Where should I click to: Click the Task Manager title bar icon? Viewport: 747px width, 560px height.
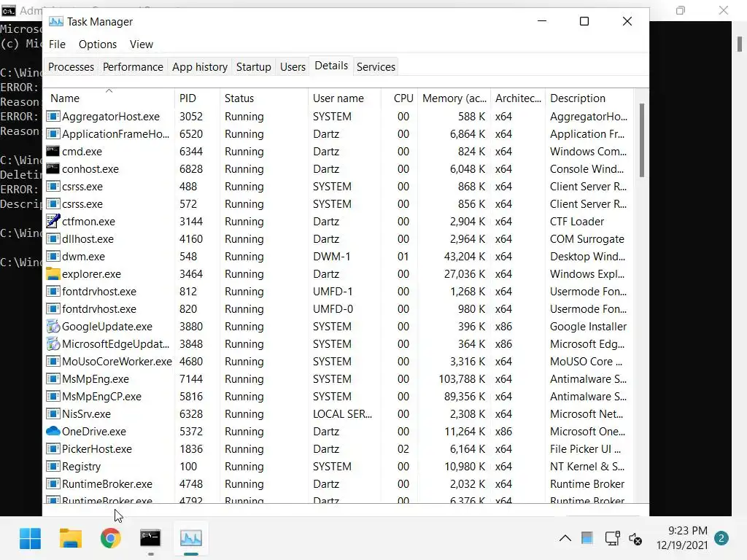[x=56, y=22]
